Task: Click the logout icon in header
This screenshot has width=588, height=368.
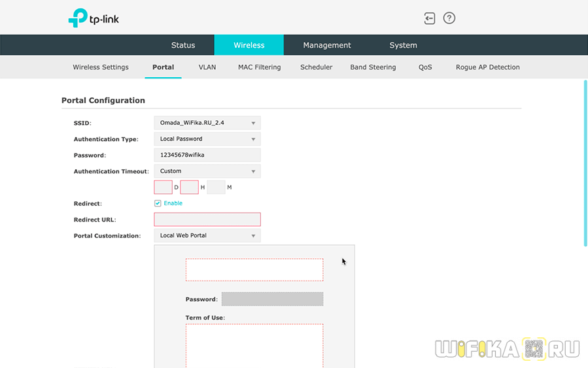Action: click(430, 18)
